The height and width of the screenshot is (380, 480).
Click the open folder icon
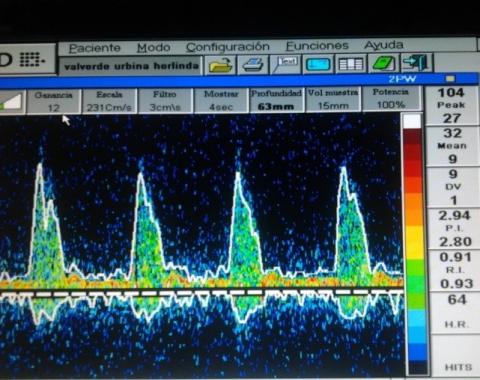220,65
